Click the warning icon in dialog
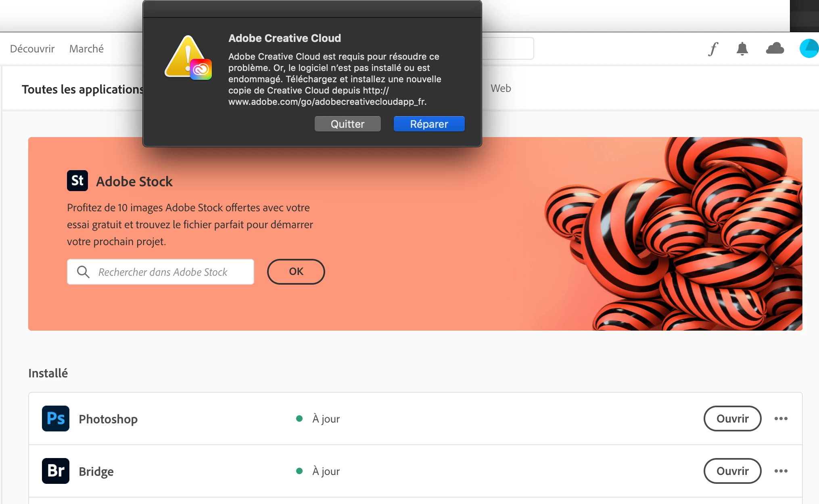819x504 pixels. point(188,58)
